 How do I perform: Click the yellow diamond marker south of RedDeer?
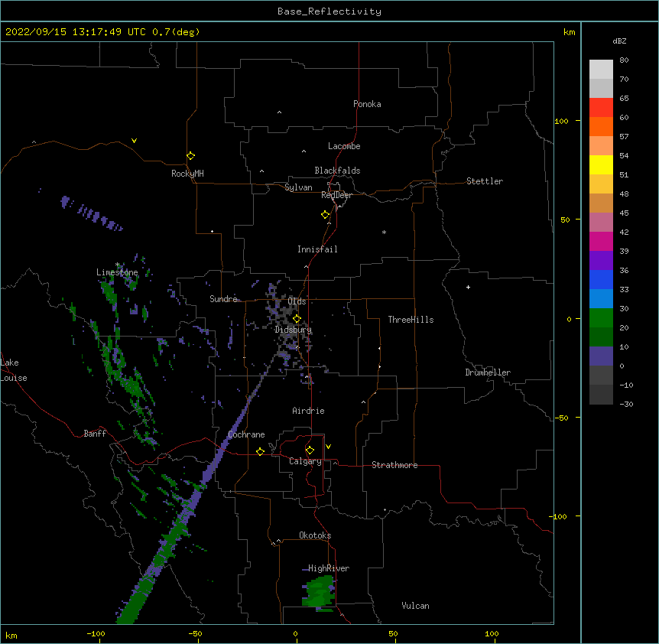(x=325, y=215)
